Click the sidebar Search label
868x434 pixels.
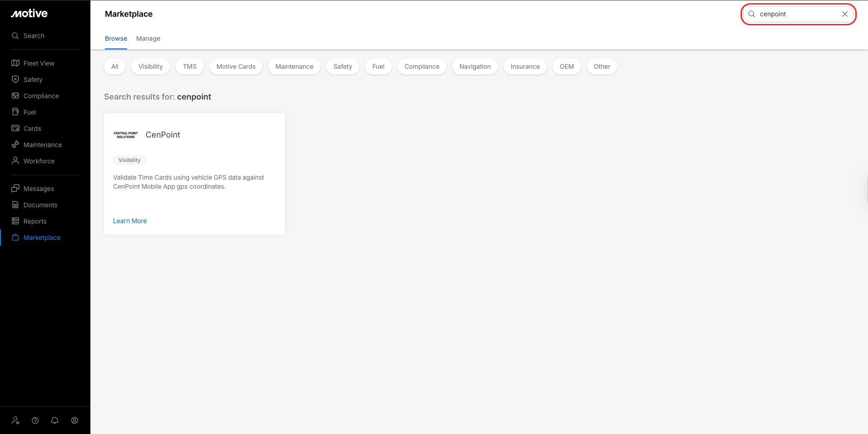pyautogui.click(x=34, y=36)
